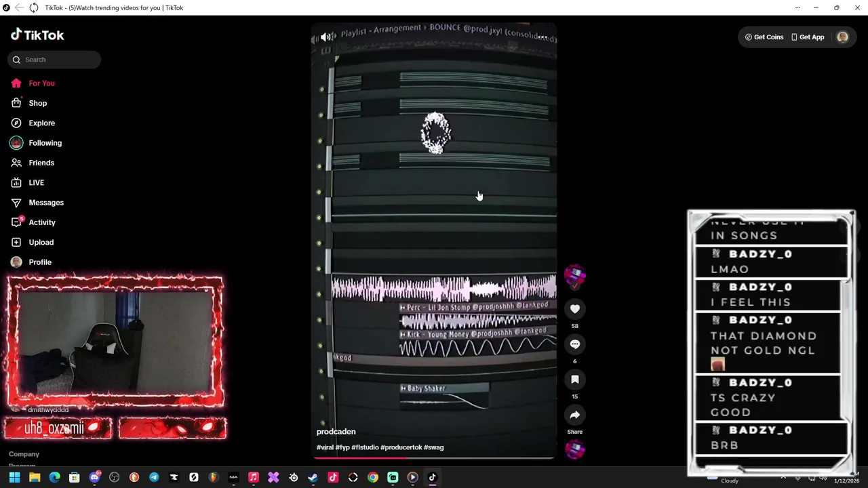The image size is (868, 488).
Task: Open Apple Music from taskbar
Action: tap(254, 477)
